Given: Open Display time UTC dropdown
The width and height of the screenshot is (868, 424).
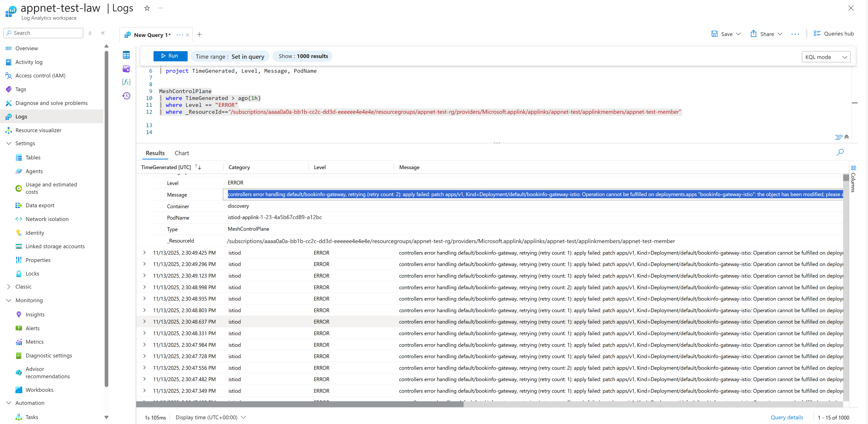Looking at the screenshot, I should [210, 417].
